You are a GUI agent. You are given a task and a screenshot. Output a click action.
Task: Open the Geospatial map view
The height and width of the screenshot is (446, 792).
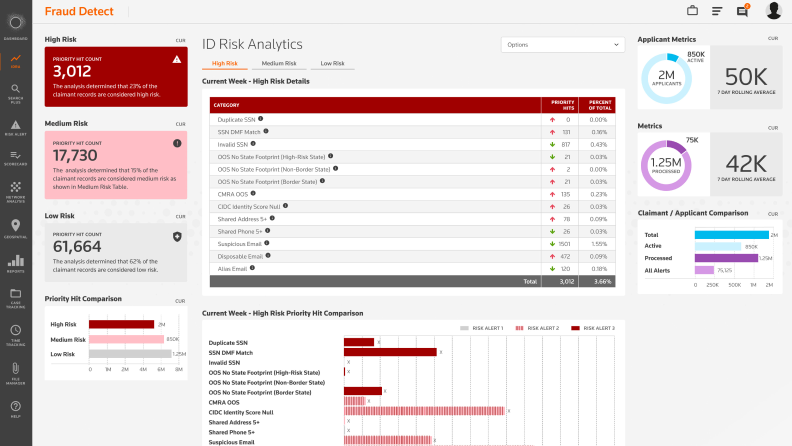(x=15, y=227)
